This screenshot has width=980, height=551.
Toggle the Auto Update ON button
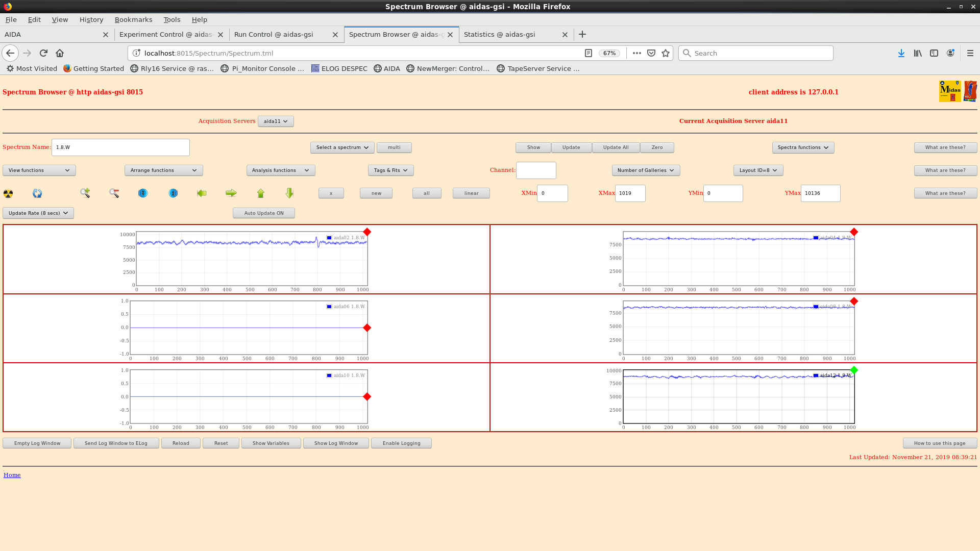(x=263, y=213)
